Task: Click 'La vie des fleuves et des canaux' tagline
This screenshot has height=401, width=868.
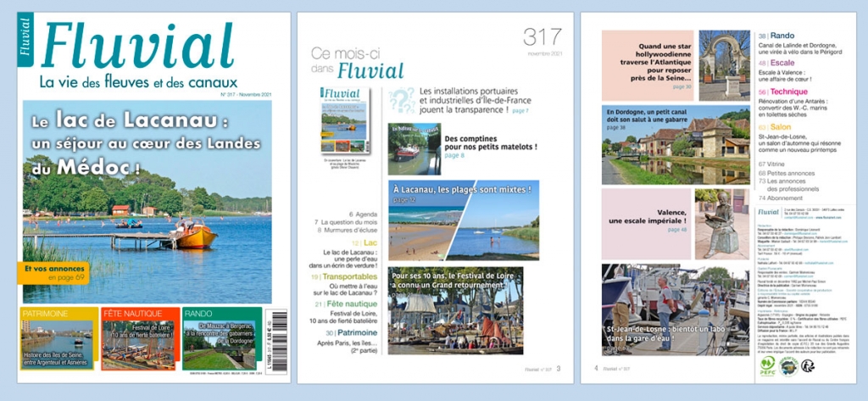Action: click(138, 83)
